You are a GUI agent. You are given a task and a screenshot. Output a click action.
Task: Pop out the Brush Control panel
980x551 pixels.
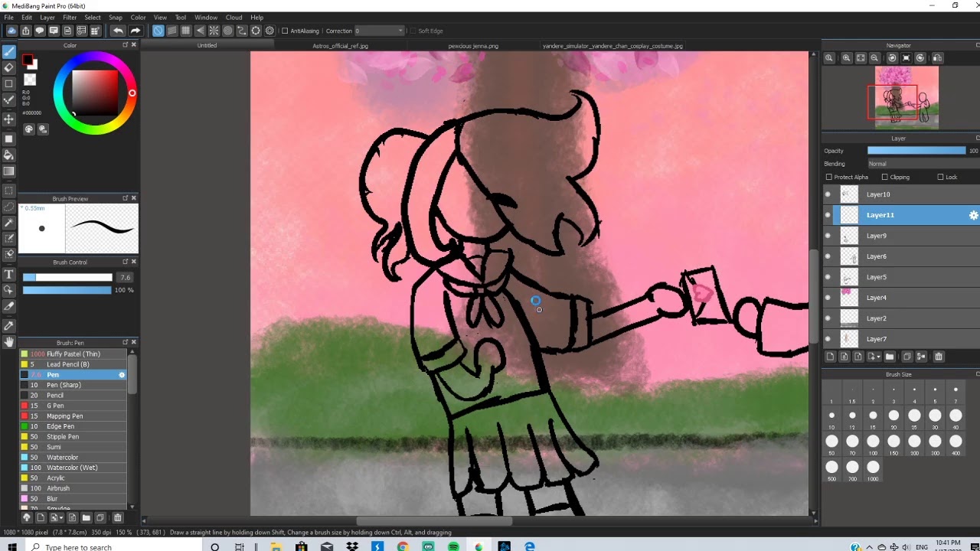pos(126,262)
